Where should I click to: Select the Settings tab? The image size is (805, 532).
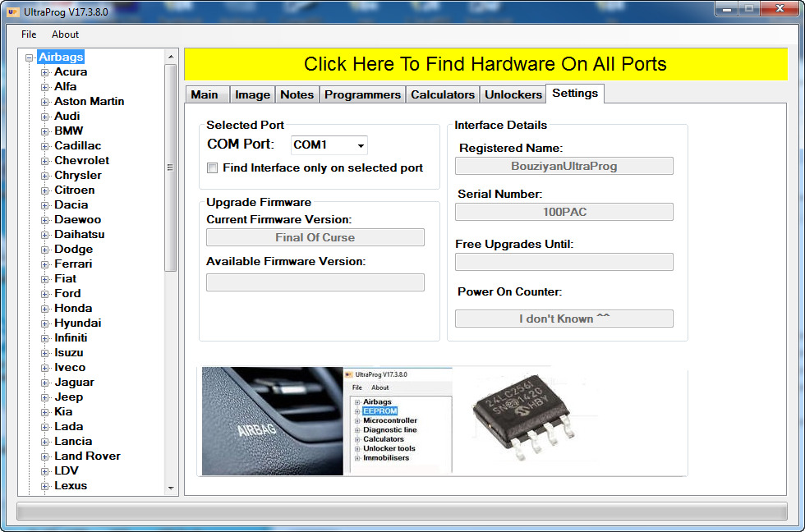point(575,94)
